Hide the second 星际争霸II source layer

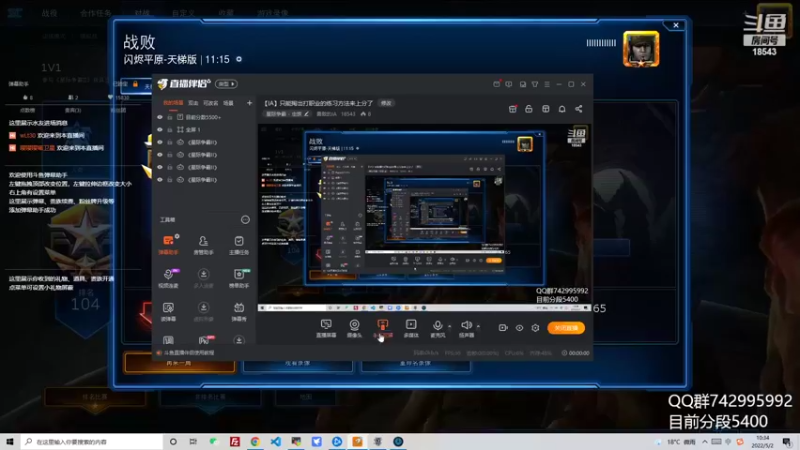click(x=160, y=155)
